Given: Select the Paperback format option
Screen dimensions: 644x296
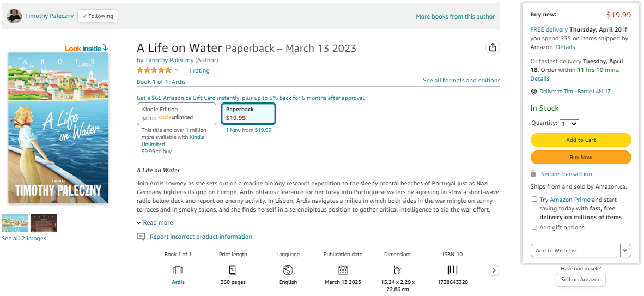Looking at the screenshot, I should [248, 113].
